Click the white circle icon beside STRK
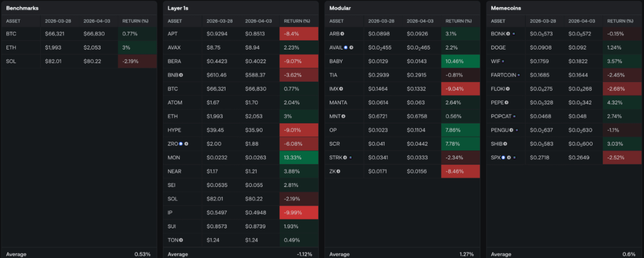The height and width of the screenshot is (258, 644). click(345, 158)
